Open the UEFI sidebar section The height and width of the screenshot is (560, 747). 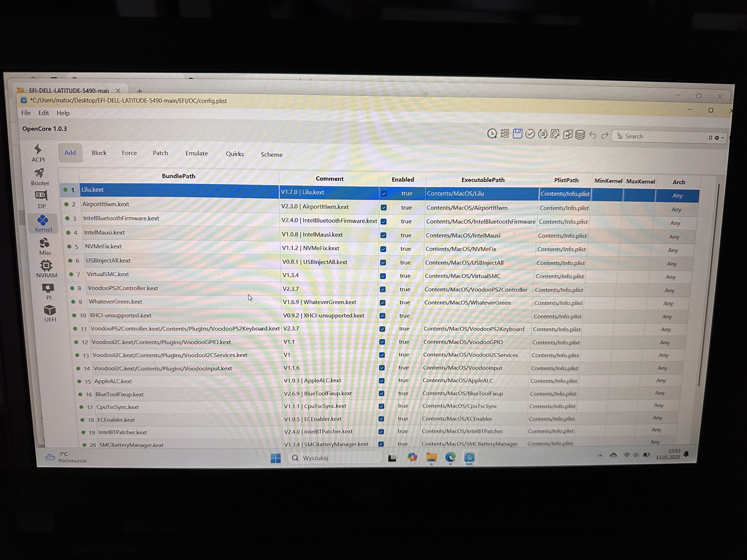click(x=50, y=314)
